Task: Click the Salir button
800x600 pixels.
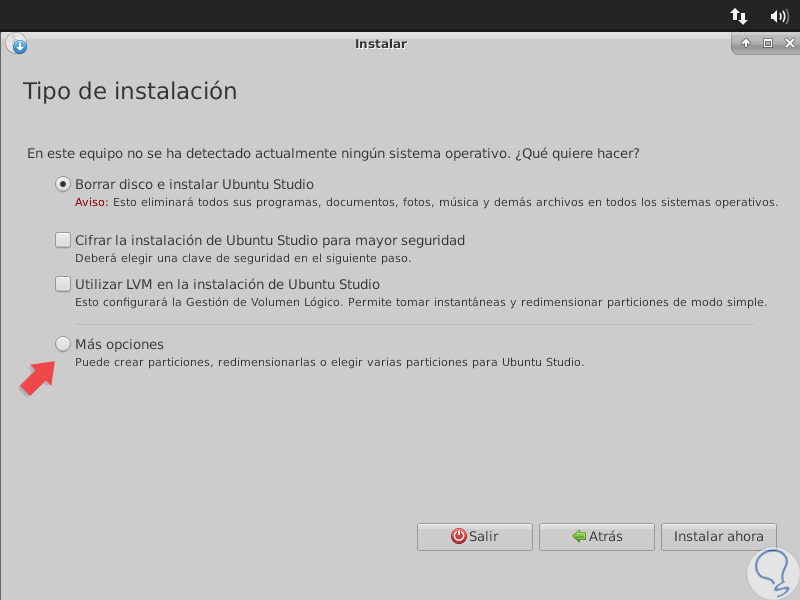Action: pyautogui.click(x=474, y=536)
